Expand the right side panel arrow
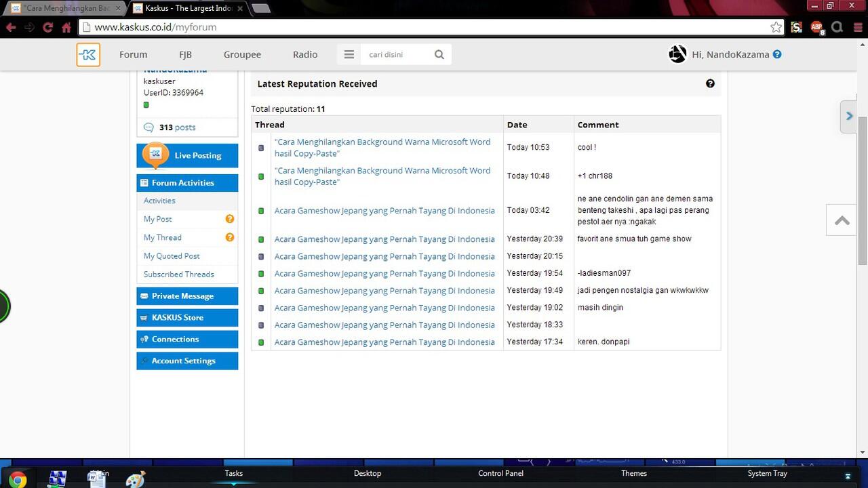 coord(849,117)
